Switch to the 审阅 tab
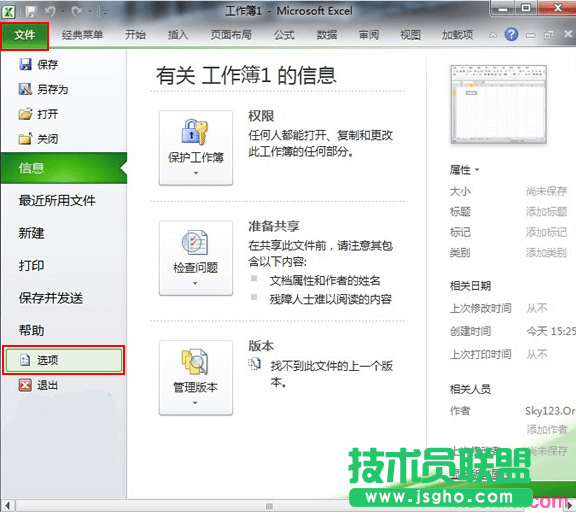 (x=368, y=35)
